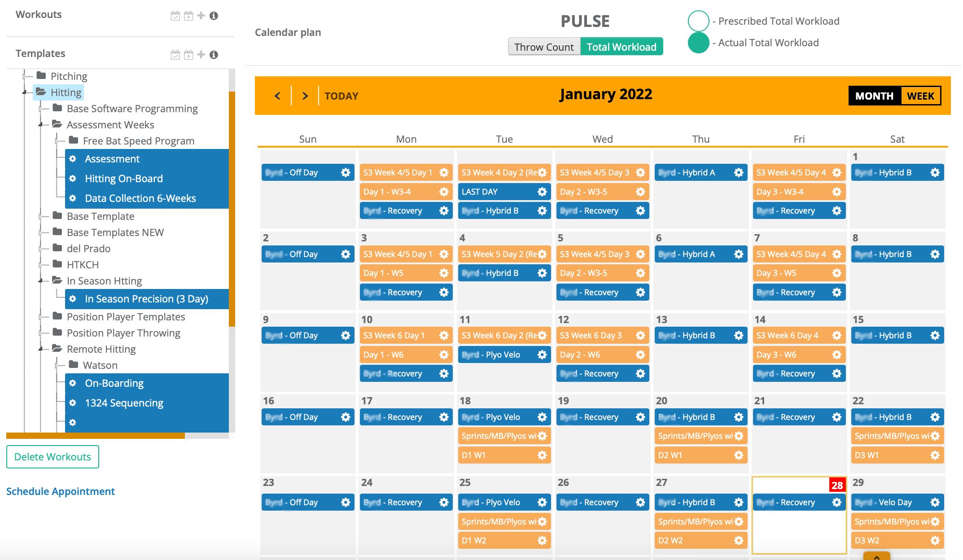Viewport: 963px width, 560px height.
Task: Expand the Pitching folder arrow
Action: point(25,76)
